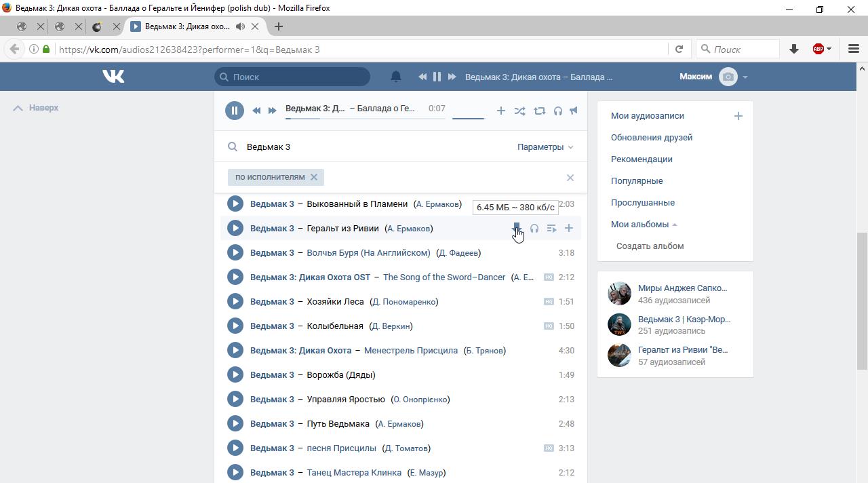Queue 'Геральт из Ривии' to play next

pos(552,228)
